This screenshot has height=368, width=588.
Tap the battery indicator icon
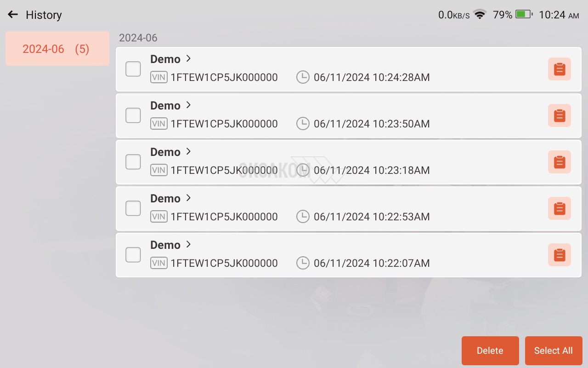pos(524,14)
